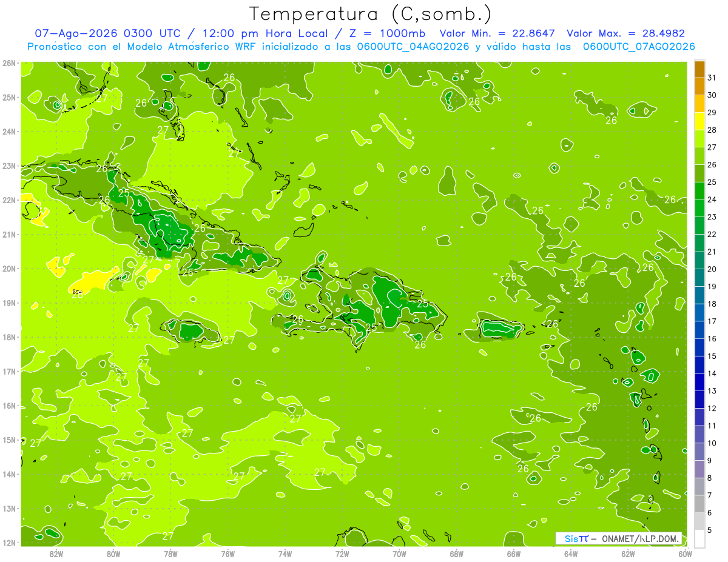Pick the legend swatch between 22 and 23

(699, 226)
